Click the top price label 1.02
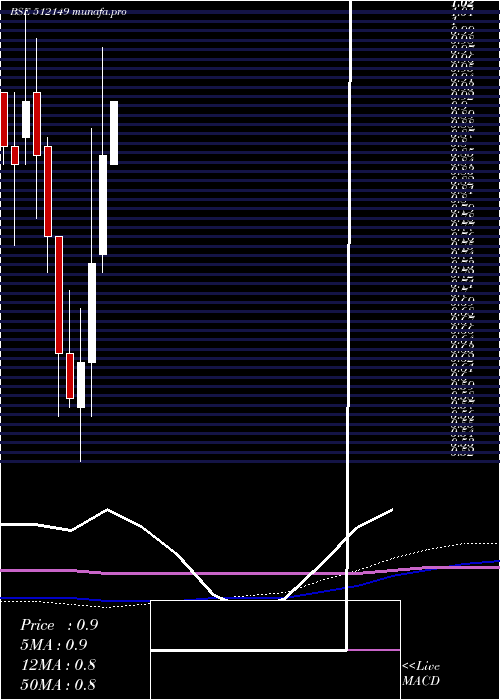This screenshot has width=500, height=700. pyautogui.click(x=463, y=4)
